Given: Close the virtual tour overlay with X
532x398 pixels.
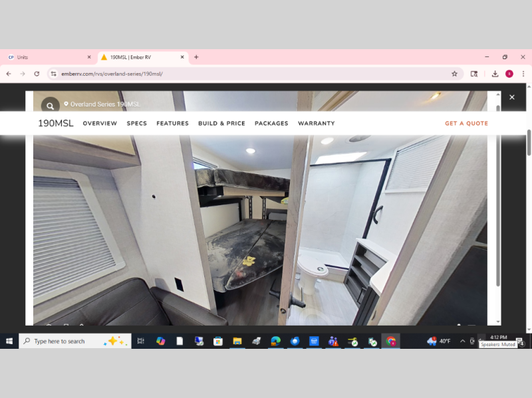Looking at the screenshot, I should click(511, 97).
